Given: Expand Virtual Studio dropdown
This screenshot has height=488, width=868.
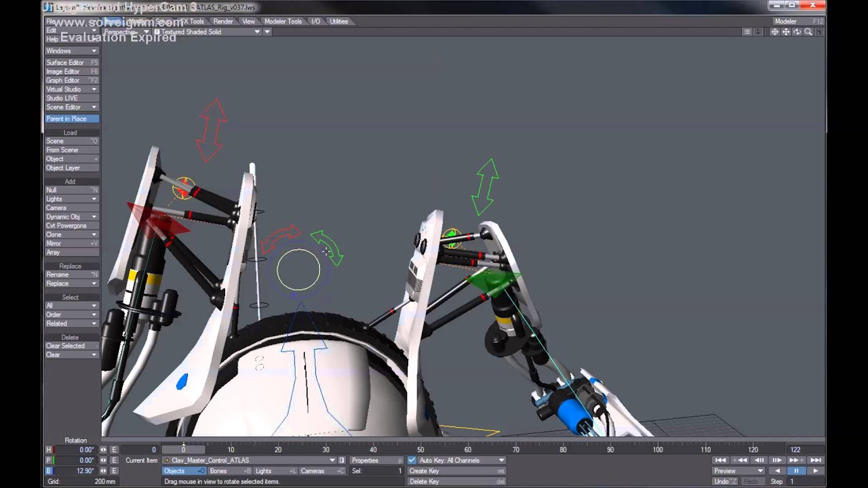Looking at the screenshot, I should coord(72,89).
